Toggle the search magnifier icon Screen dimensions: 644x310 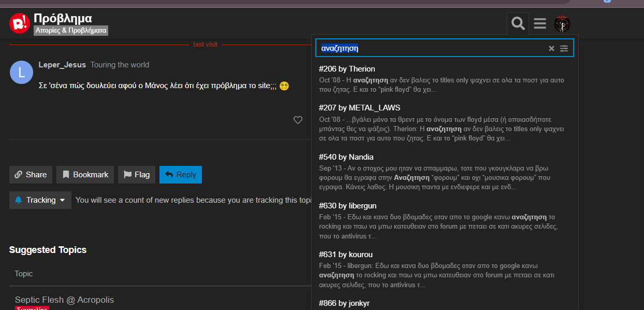pyautogui.click(x=518, y=23)
